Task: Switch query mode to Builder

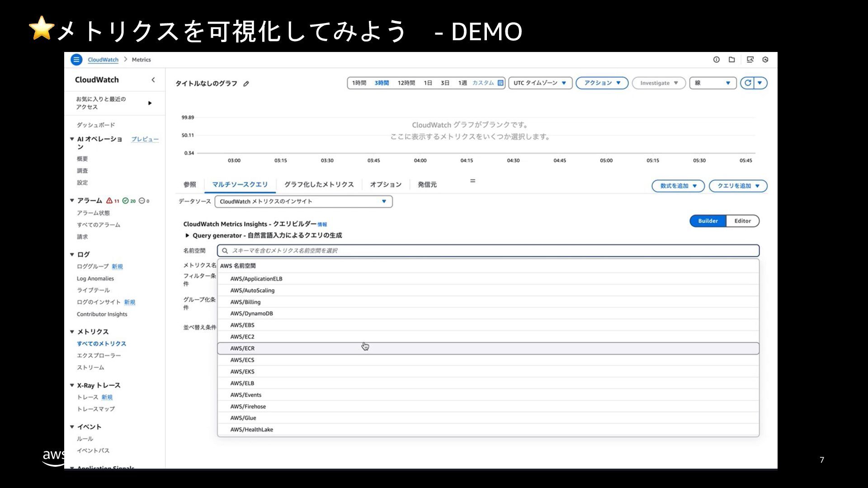Action: tap(708, 221)
